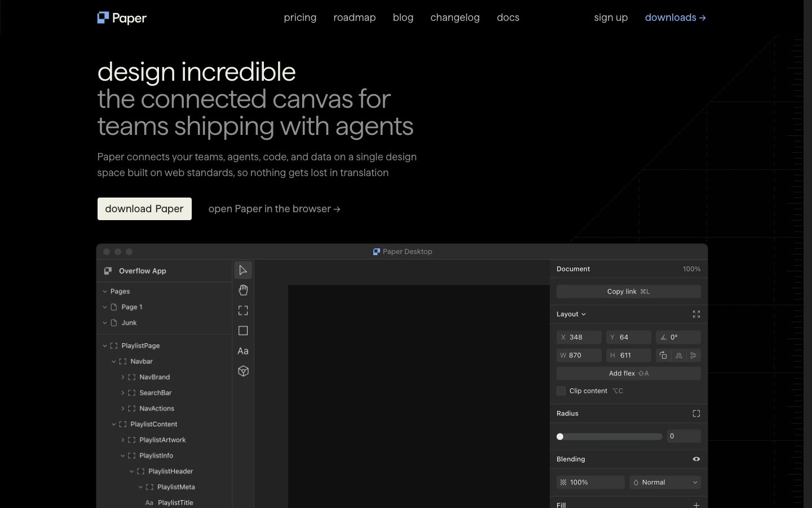Open the Normal blend mode dropdown

(665, 482)
